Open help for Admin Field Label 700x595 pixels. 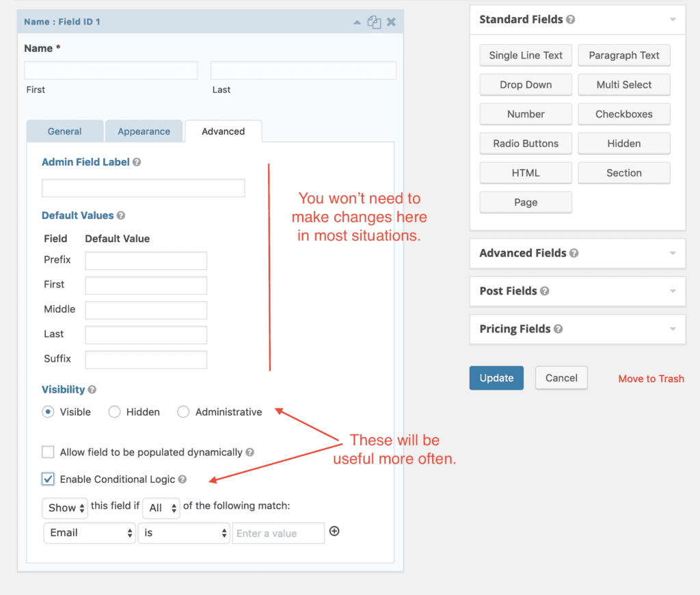click(x=137, y=162)
